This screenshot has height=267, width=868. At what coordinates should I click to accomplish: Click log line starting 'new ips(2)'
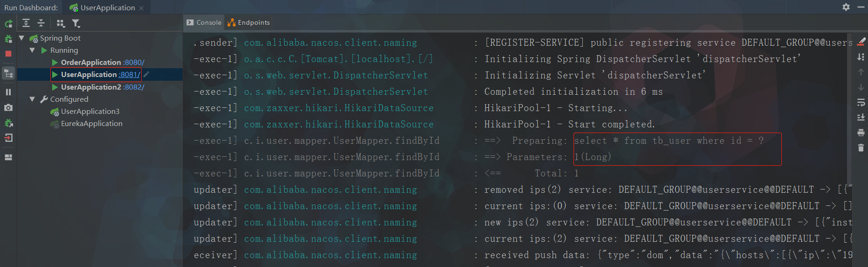tap(668, 222)
